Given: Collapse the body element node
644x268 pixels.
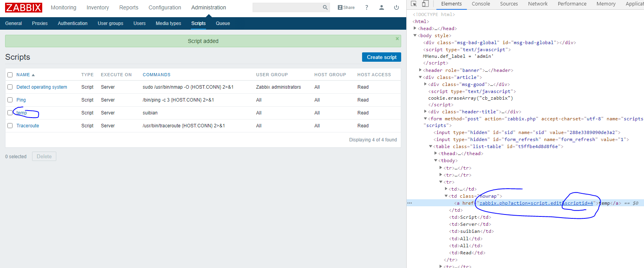Looking at the screenshot, I should tap(415, 36).
